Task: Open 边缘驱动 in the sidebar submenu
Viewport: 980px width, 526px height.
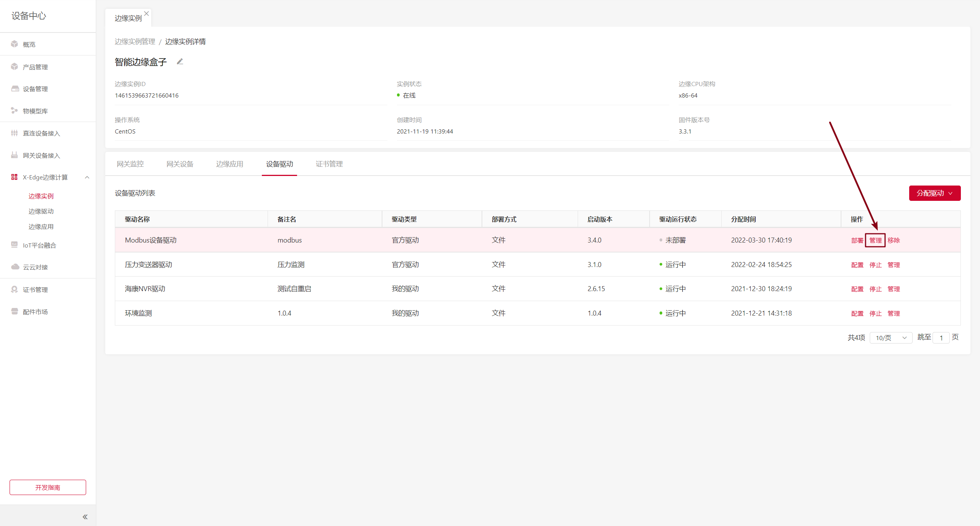Action: (41, 211)
